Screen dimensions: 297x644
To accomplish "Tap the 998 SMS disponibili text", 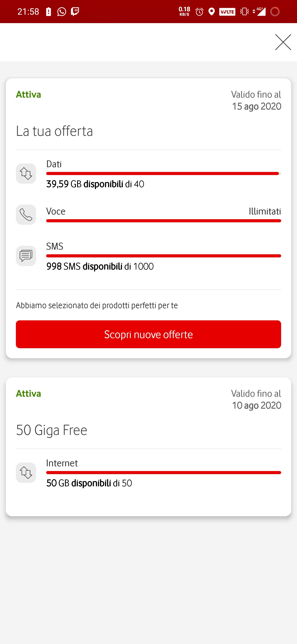I will 100,266.
